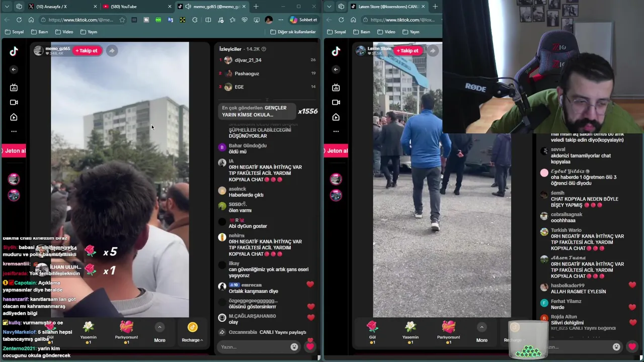Image resolution: width=644 pixels, height=362 pixels.
Task: Send Gül rose gift in left stream
Action: (x=50, y=332)
